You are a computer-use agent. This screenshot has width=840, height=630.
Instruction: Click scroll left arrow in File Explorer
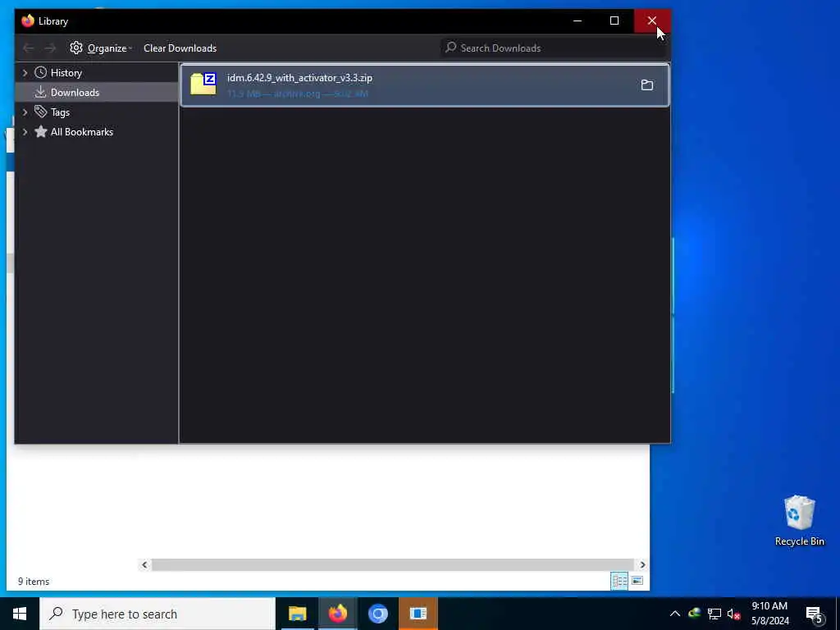(144, 564)
